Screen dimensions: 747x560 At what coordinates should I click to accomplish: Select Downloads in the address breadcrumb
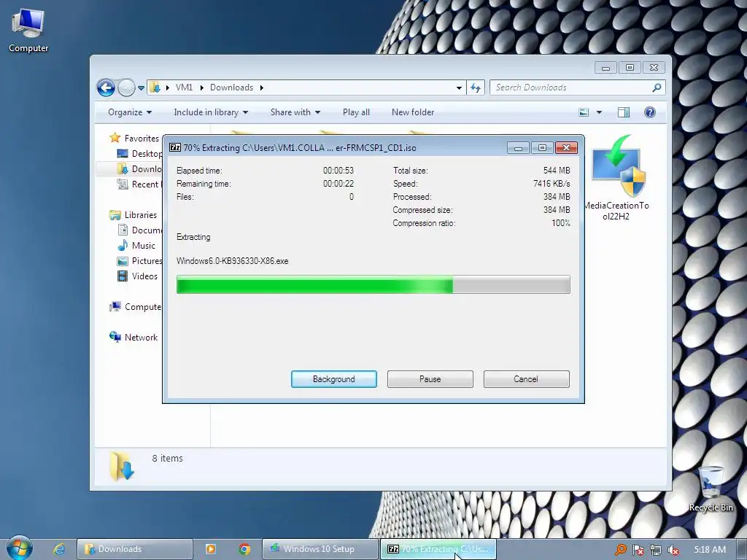tap(231, 87)
